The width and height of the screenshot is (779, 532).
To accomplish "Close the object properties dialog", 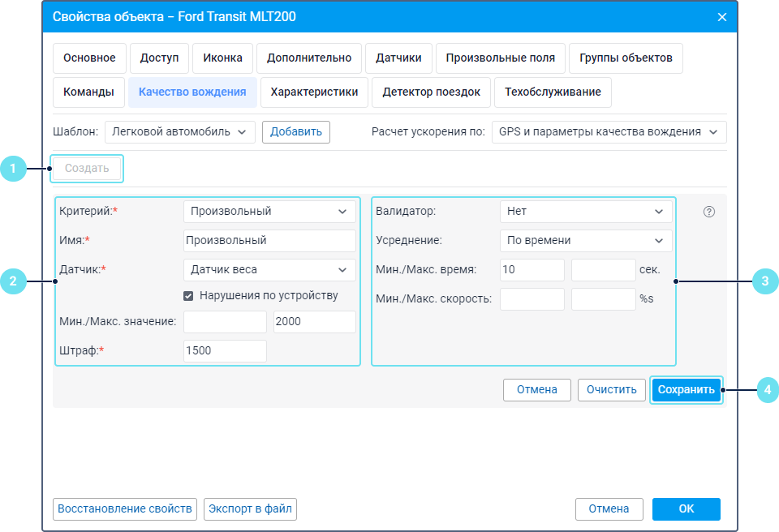I will tap(721, 17).
